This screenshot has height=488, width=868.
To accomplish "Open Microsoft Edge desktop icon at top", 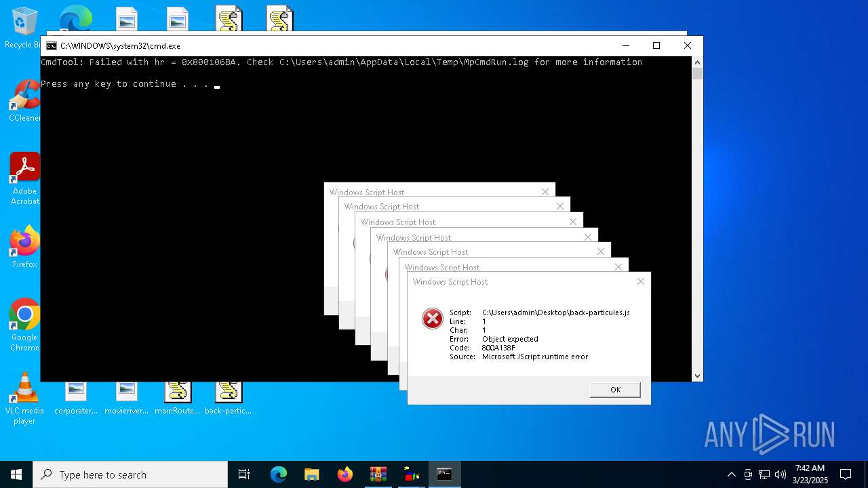I will click(x=75, y=18).
